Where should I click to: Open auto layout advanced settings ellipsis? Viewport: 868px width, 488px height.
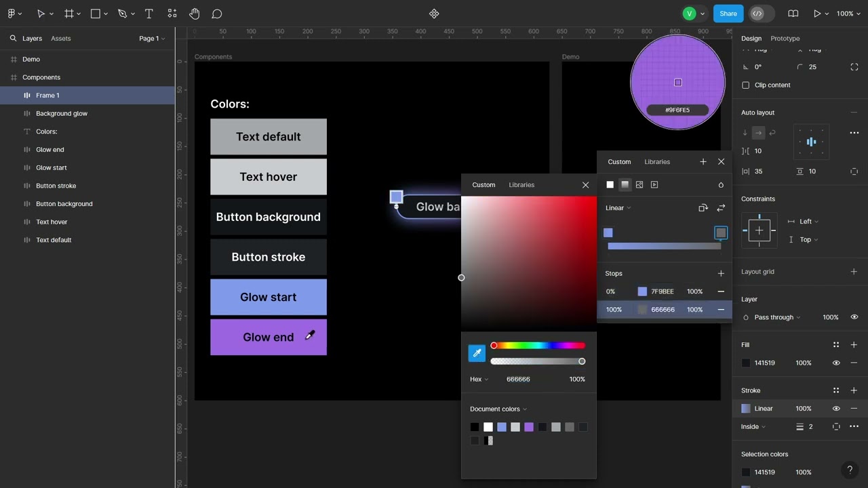[x=854, y=133]
